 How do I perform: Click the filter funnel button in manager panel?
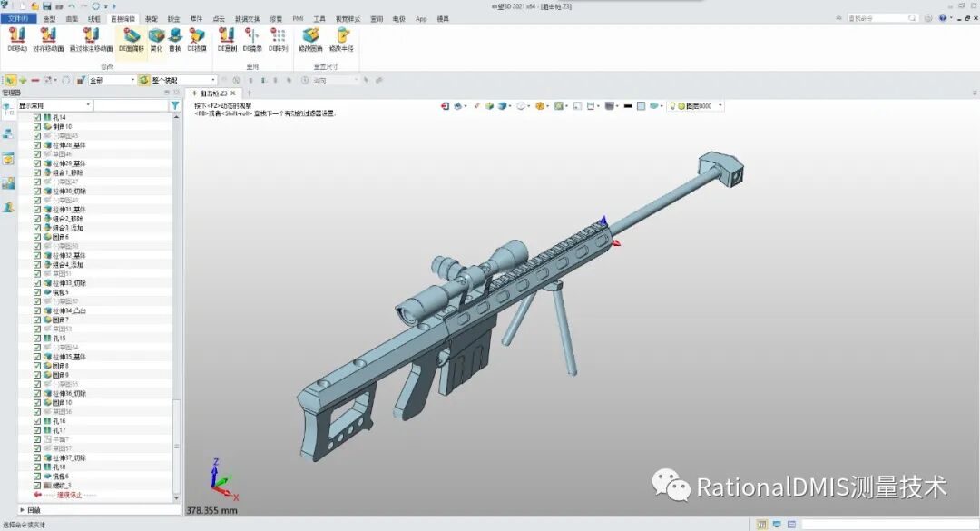tap(174, 104)
